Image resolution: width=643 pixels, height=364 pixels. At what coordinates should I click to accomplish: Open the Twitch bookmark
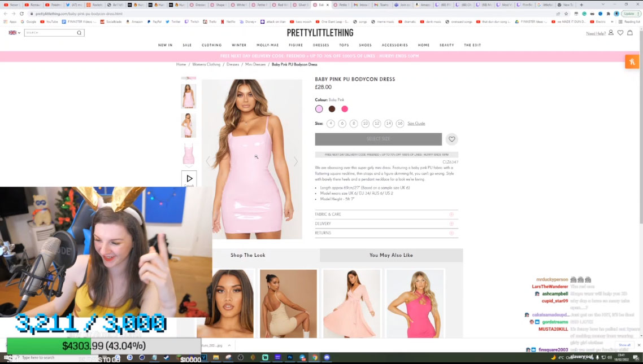pyautogui.click(x=192, y=21)
